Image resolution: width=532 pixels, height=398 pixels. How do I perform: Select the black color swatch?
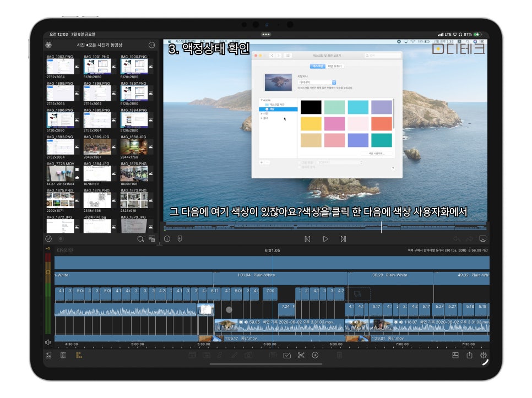pos(311,107)
